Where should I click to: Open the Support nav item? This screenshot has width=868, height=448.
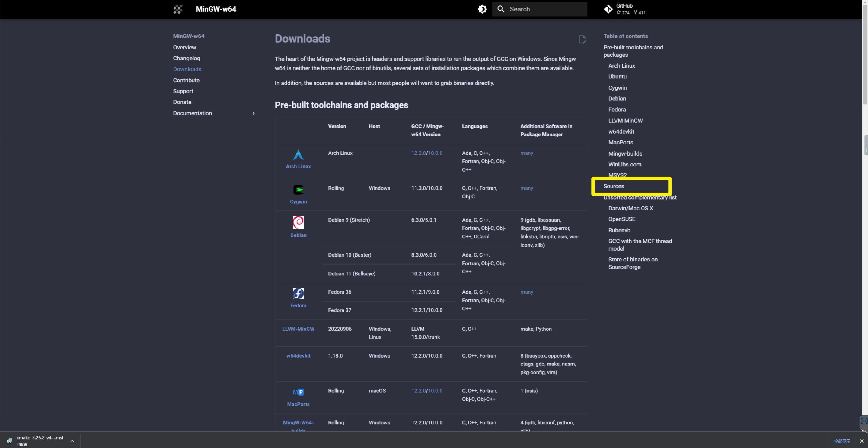[x=183, y=91]
